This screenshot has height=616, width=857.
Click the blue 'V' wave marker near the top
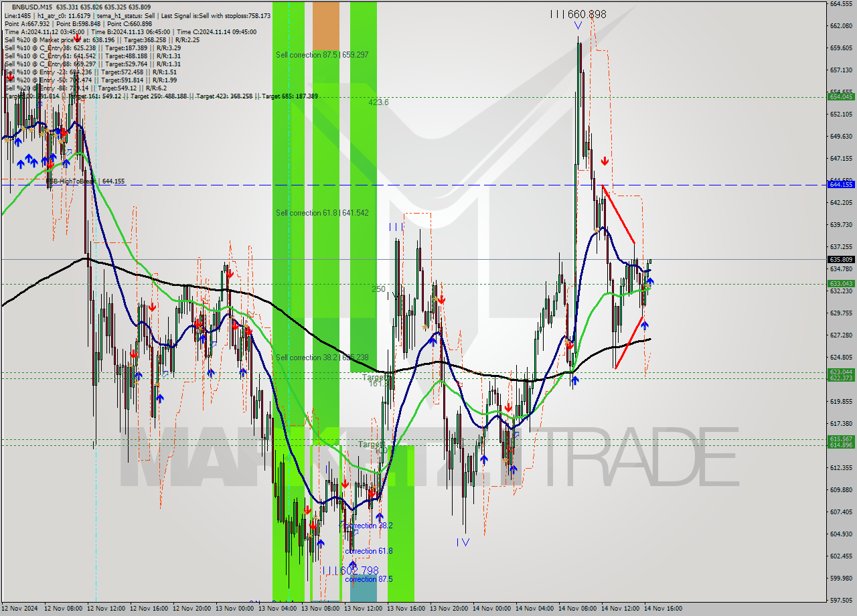[x=577, y=26]
